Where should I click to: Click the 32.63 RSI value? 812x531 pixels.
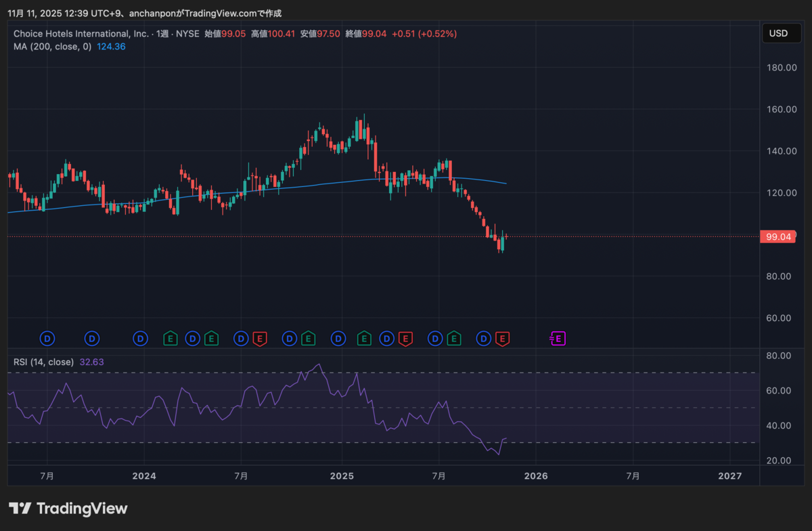tap(91, 362)
